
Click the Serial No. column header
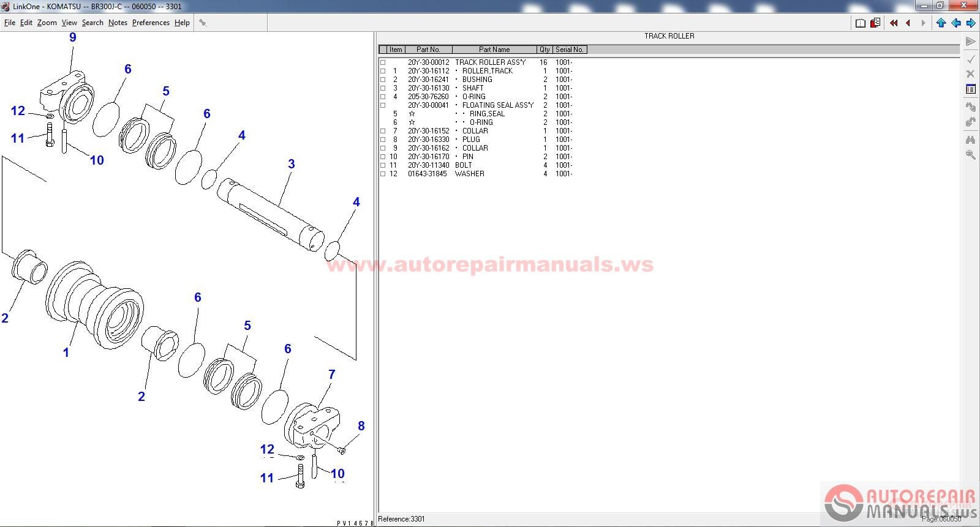570,50
